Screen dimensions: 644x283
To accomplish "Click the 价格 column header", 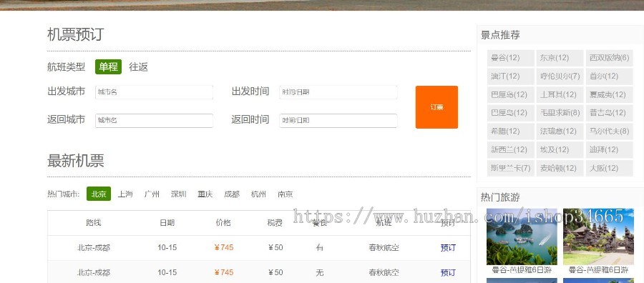I will coord(223,223).
